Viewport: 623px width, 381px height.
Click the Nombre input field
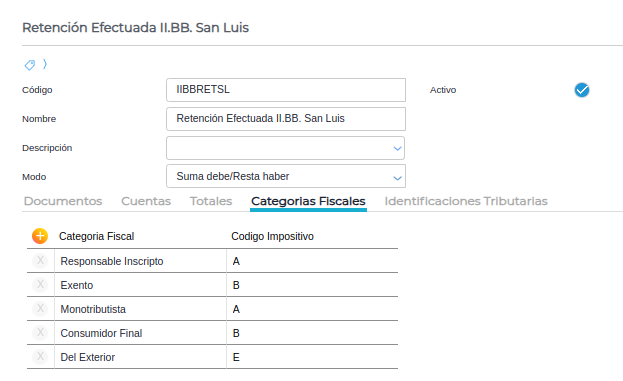pyautogui.click(x=286, y=119)
